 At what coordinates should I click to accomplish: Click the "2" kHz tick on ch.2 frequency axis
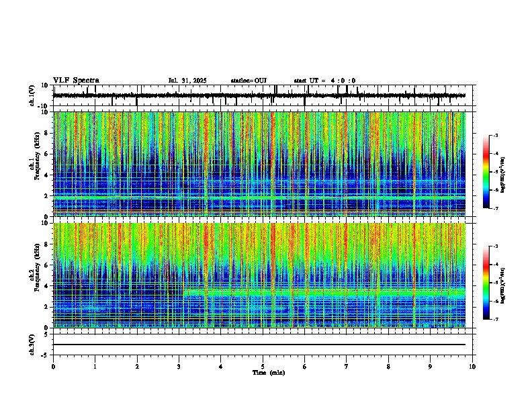(47, 307)
